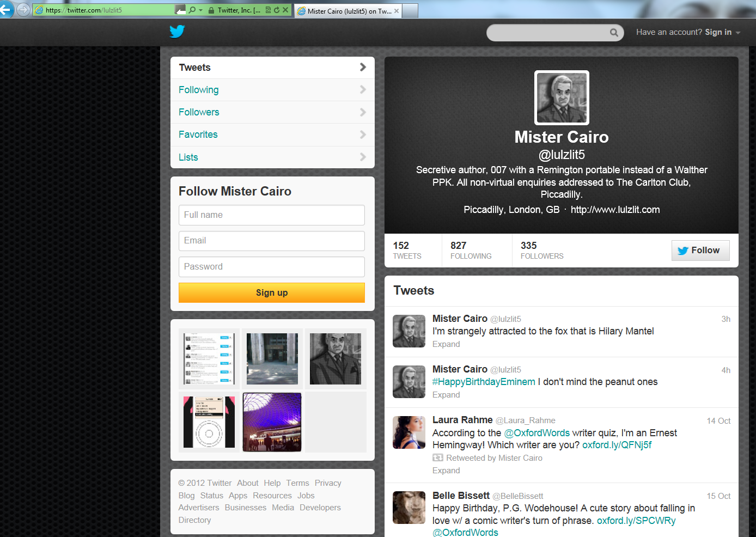Screen dimensions: 756x537
Task: Click the browser back arrow button
Action: [5, 9]
